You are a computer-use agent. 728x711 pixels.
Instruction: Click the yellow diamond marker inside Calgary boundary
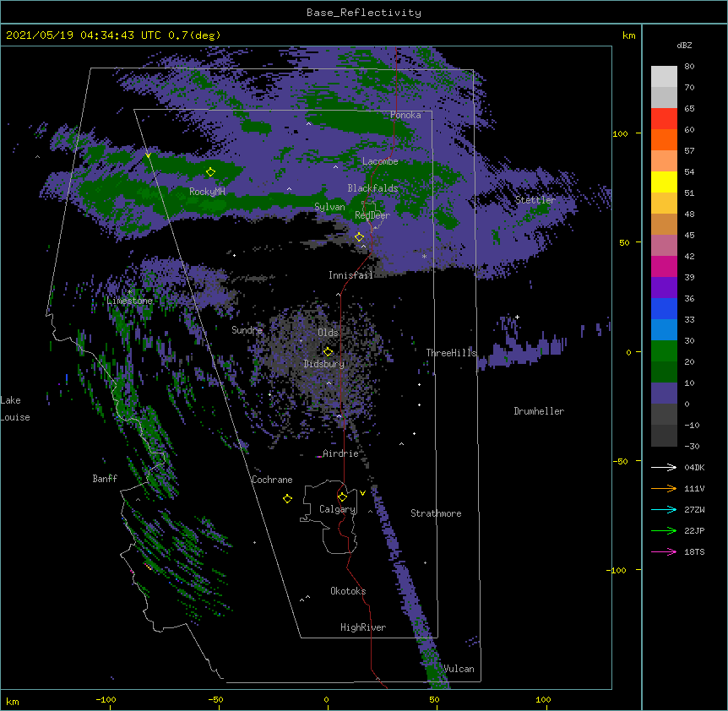tap(342, 497)
